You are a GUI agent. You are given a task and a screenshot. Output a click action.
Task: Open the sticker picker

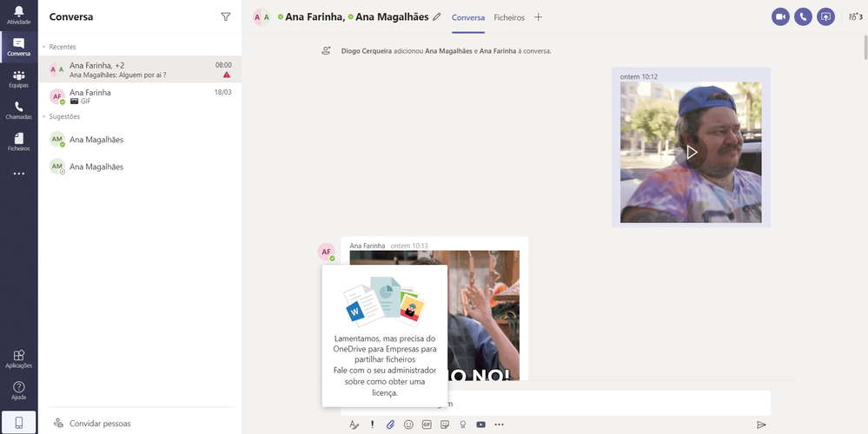point(445,424)
